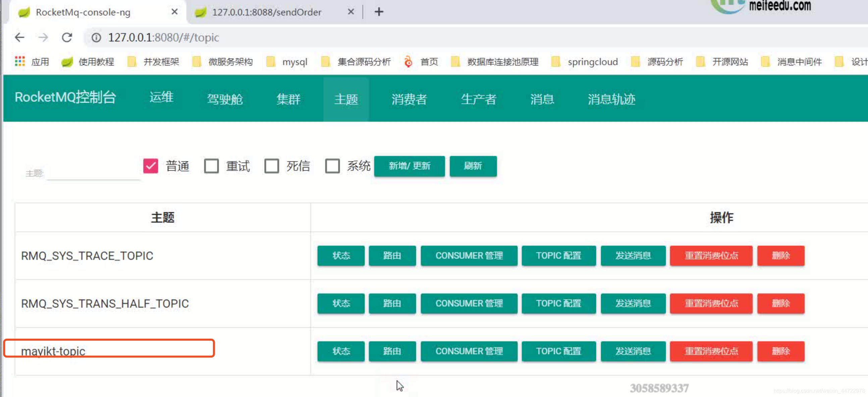
Task: Open the 主题 menu
Action: point(346,99)
